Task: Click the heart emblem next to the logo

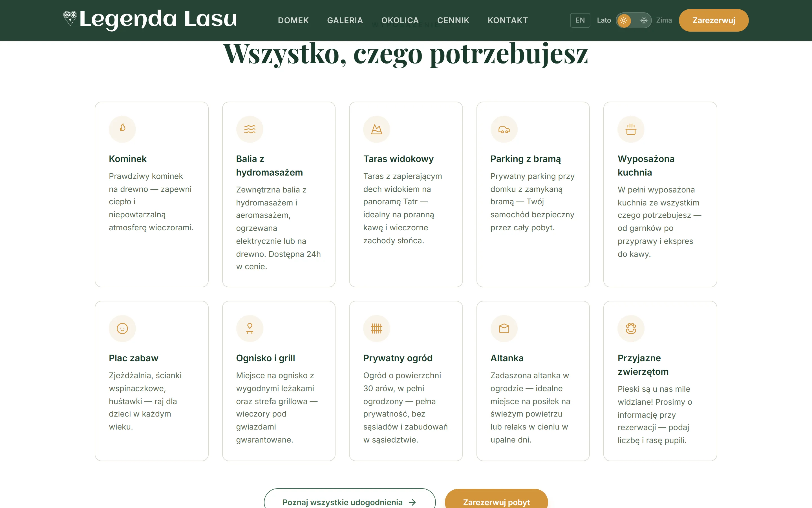Action: (x=70, y=18)
